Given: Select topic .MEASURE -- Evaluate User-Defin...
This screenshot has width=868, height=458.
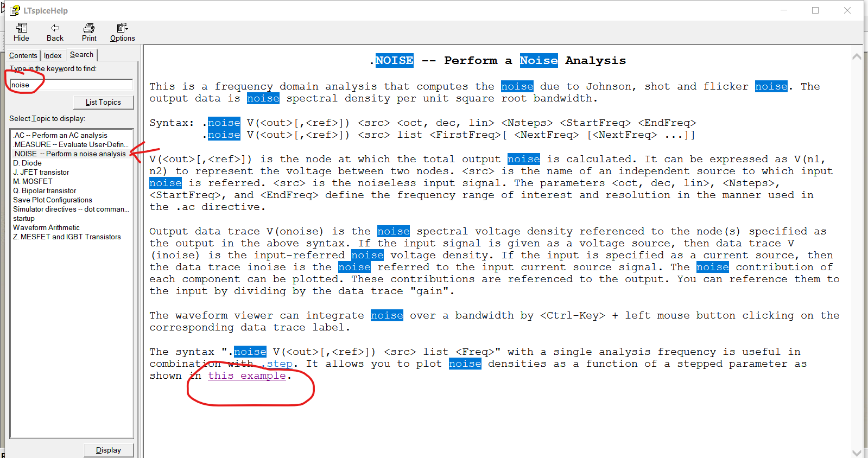Looking at the screenshot, I should pyautogui.click(x=71, y=144).
